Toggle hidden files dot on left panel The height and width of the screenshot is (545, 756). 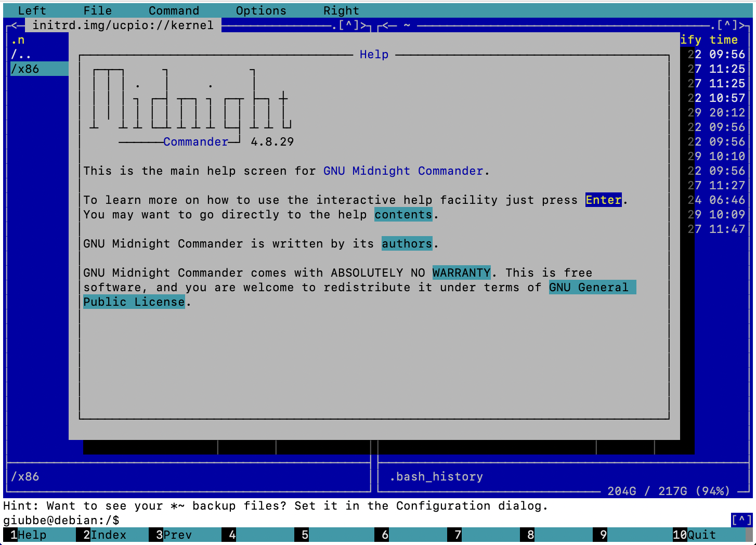[x=334, y=25]
